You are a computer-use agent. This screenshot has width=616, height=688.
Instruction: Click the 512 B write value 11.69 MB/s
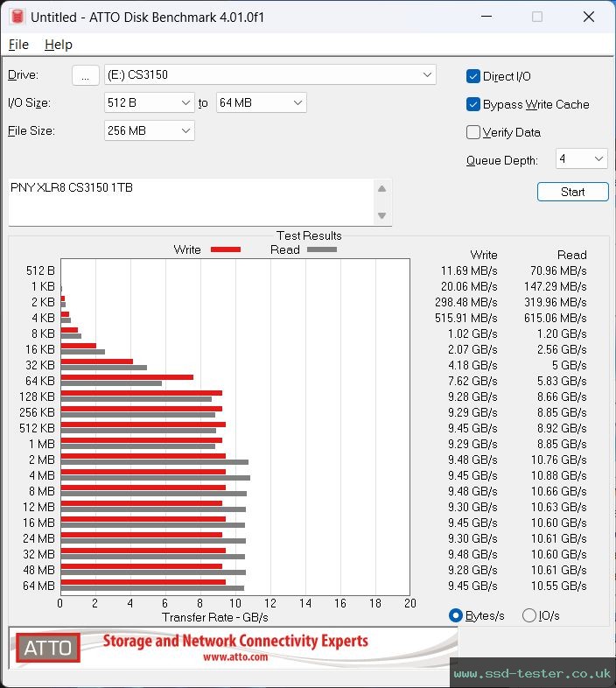pyautogui.click(x=469, y=270)
